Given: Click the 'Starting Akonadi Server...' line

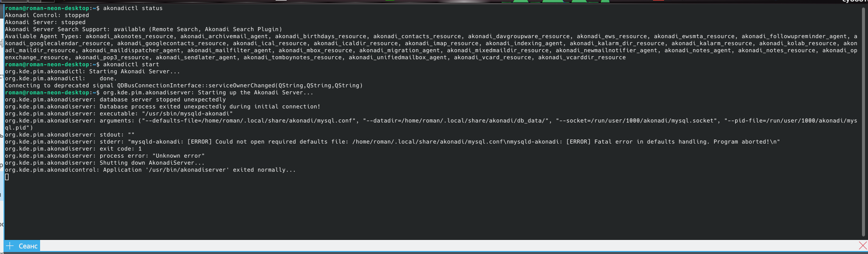Looking at the screenshot, I should coord(92,72).
